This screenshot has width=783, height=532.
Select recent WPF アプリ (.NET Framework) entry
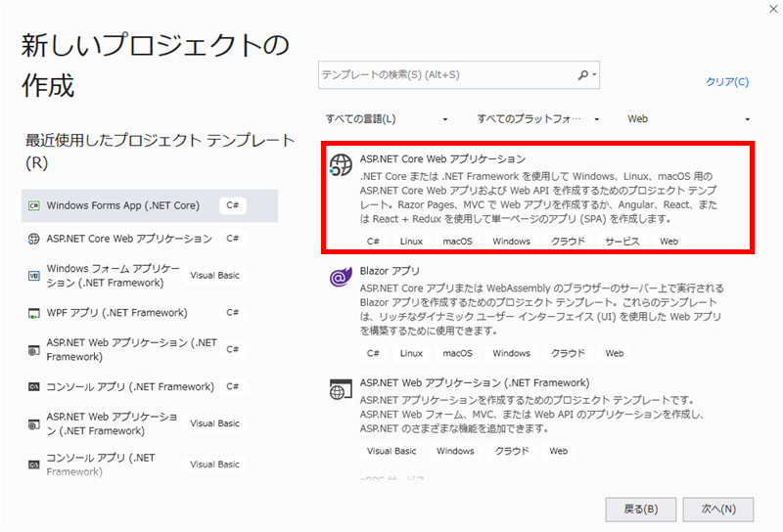pyautogui.click(x=150, y=313)
